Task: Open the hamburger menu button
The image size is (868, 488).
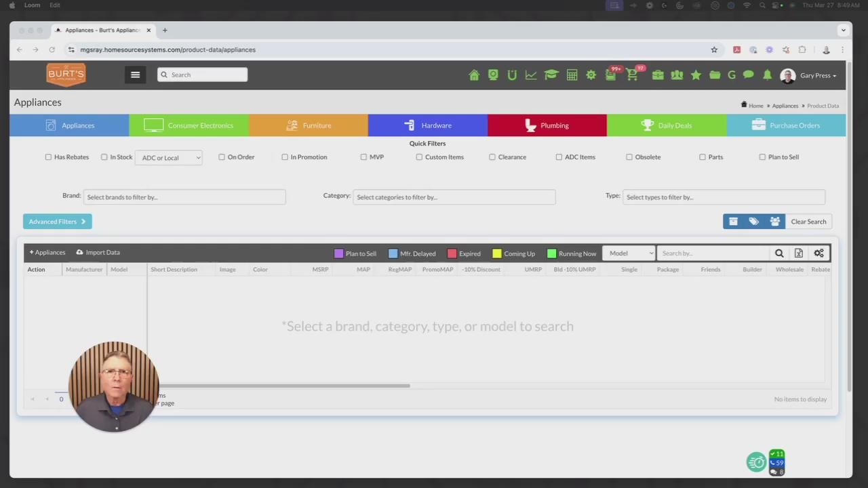Action: coord(135,75)
